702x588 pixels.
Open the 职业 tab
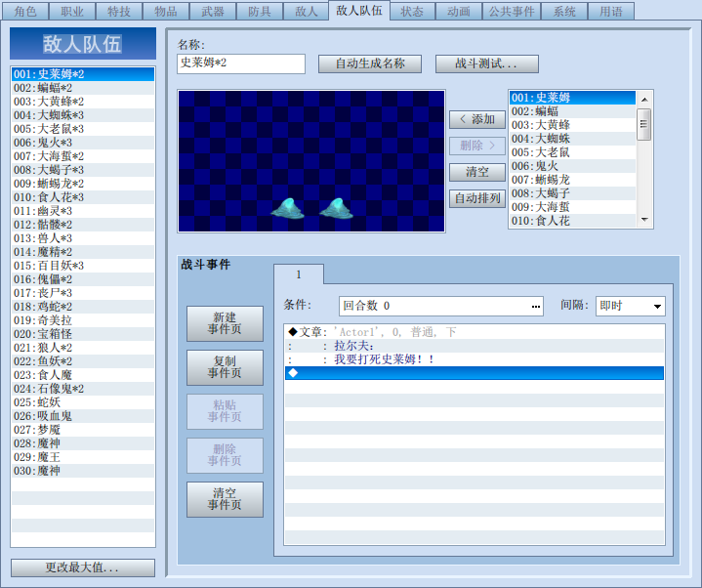[72, 11]
